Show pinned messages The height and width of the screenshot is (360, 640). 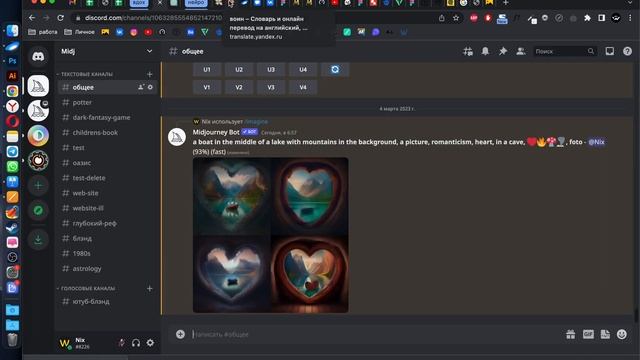[503, 51]
